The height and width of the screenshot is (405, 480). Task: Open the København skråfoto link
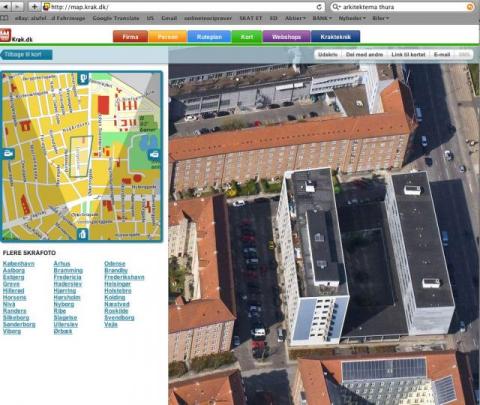click(x=19, y=264)
